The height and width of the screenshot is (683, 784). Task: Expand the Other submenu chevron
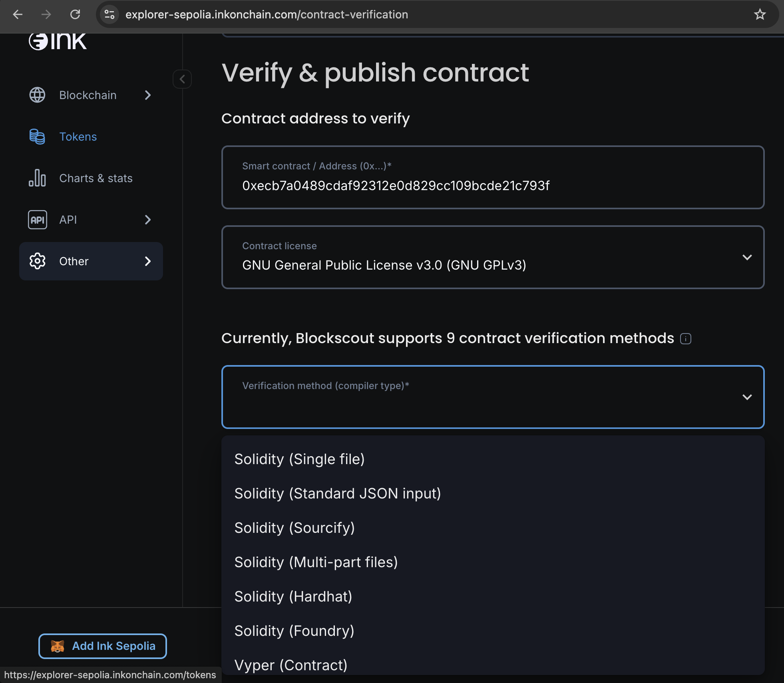(148, 261)
